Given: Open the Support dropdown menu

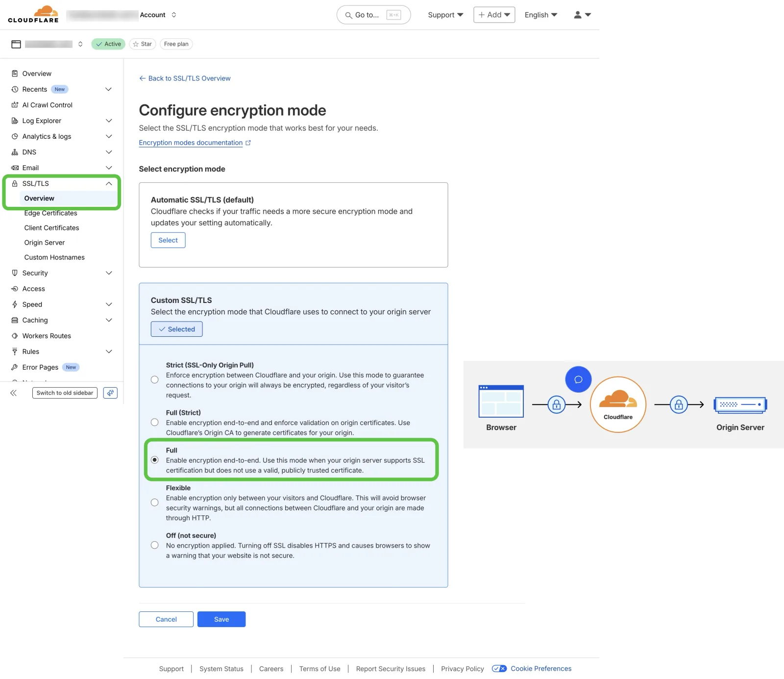Looking at the screenshot, I should pos(445,15).
